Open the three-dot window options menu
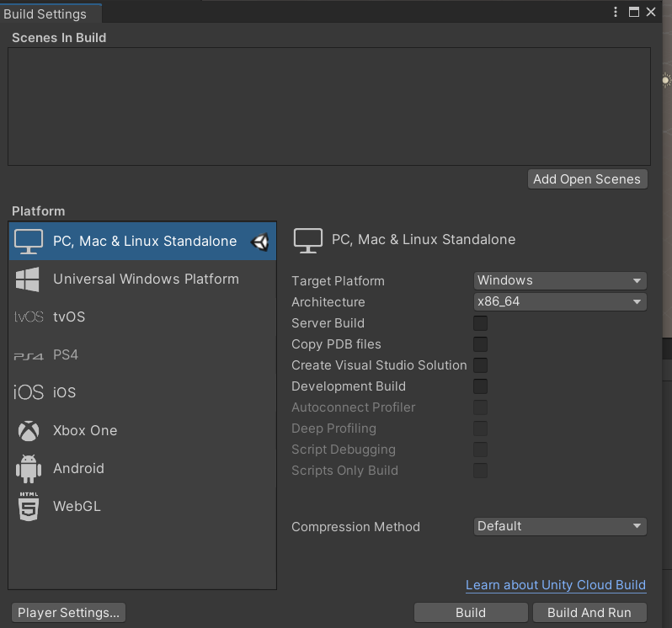The image size is (672, 628). (x=616, y=12)
